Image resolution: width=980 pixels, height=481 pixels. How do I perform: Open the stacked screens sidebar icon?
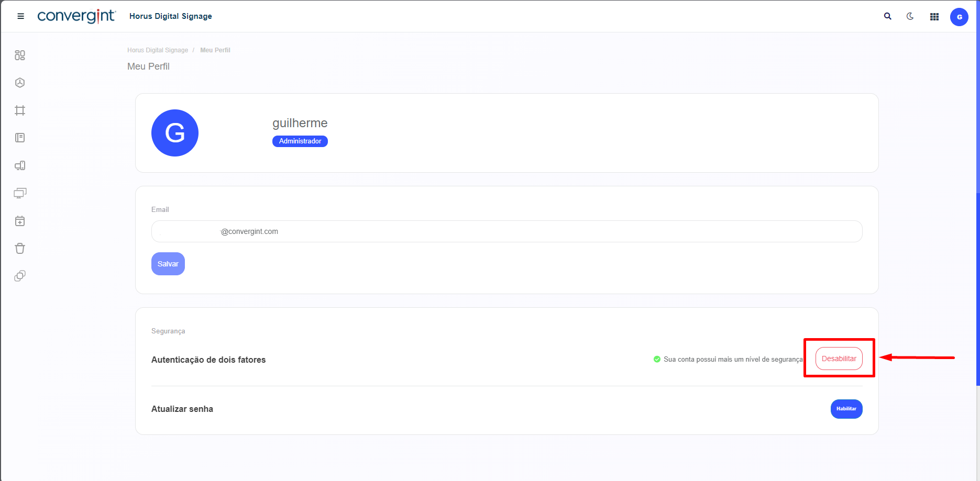pyautogui.click(x=20, y=193)
